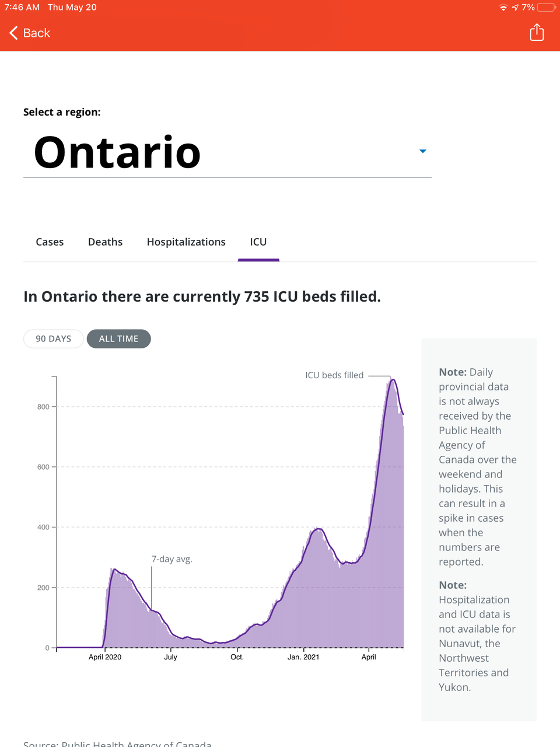Tap the share icon in header

pos(537,33)
